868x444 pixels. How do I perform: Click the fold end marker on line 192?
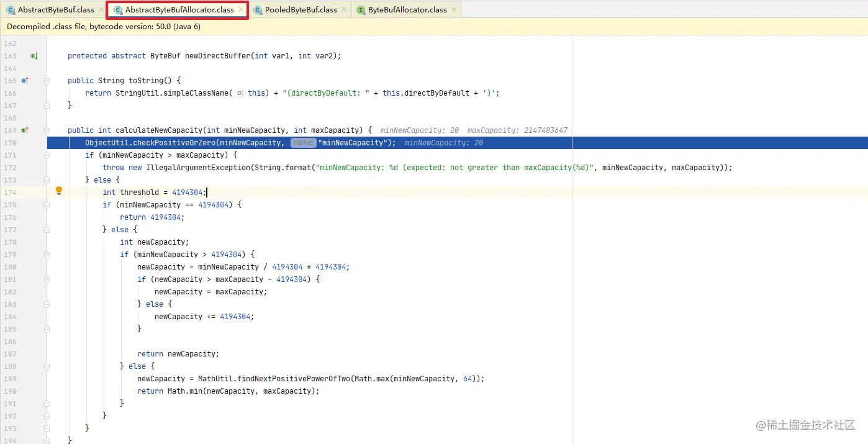47,416
